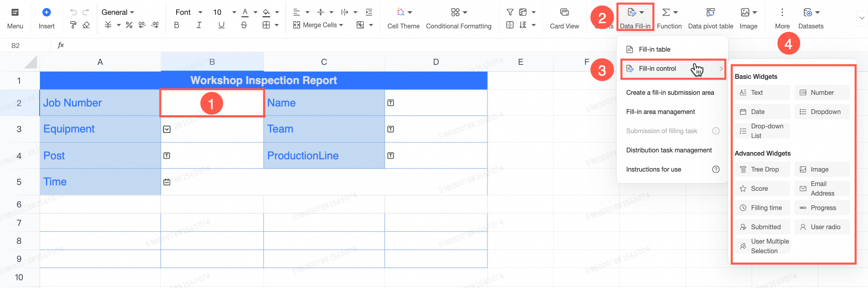Click the Conditional Formatting icon
The image size is (868, 288).
coord(455,12)
